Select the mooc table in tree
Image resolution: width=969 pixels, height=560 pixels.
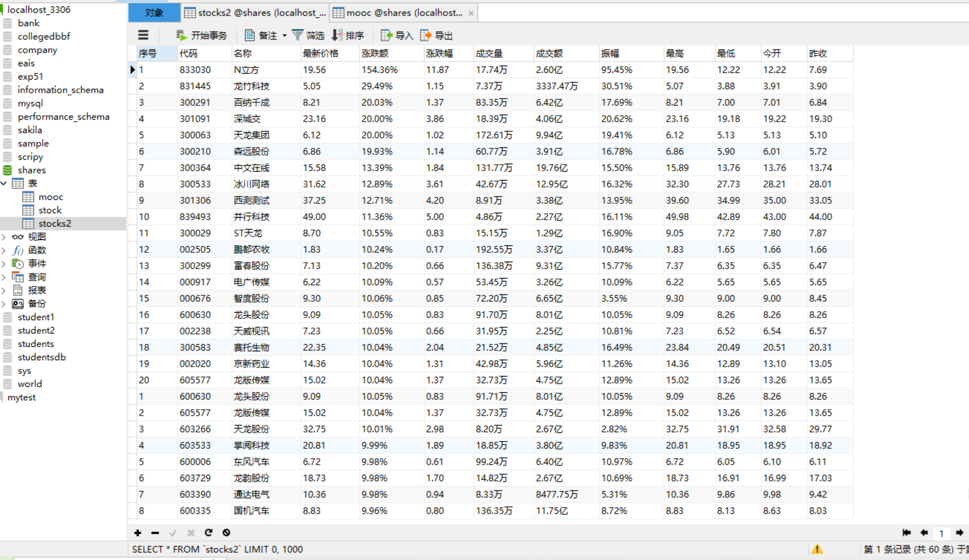(50, 197)
